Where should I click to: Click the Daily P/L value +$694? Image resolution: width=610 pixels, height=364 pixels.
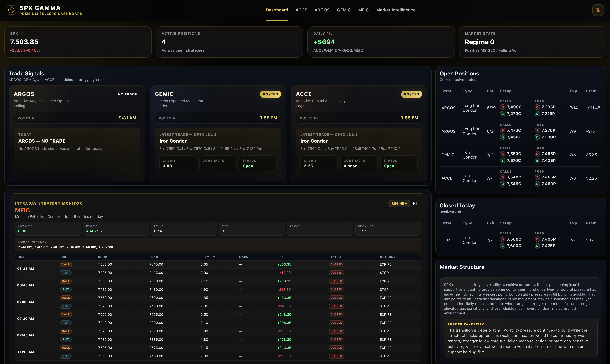pos(324,42)
